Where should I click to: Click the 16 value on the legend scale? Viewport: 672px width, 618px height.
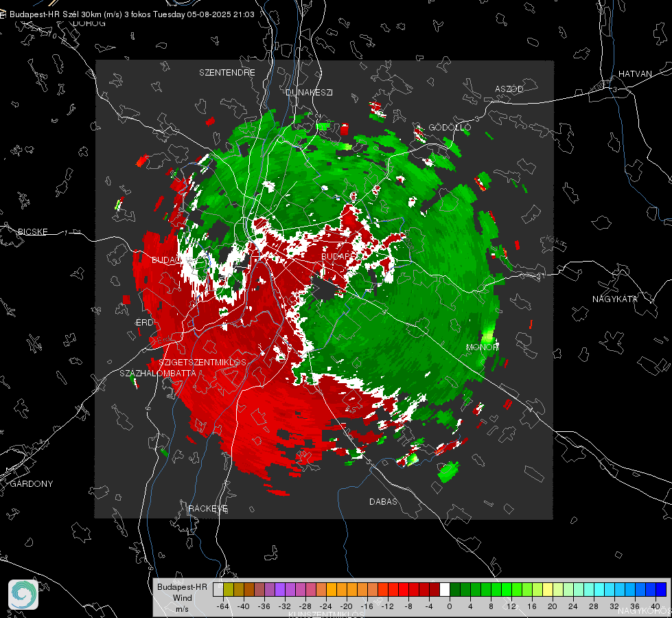click(531, 606)
